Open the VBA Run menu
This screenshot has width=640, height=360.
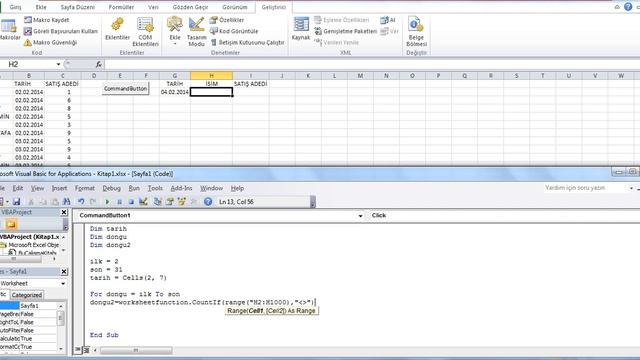[x=134, y=188]
